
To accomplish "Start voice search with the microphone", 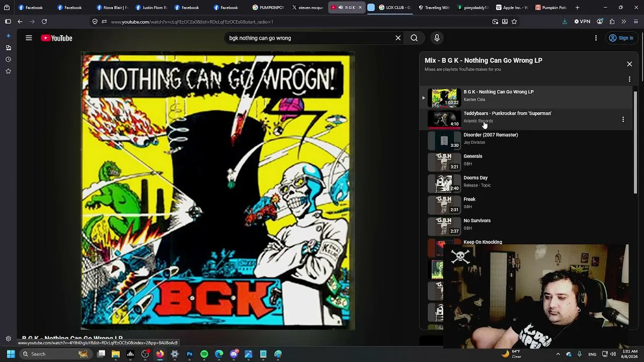I will coord(437,38).
